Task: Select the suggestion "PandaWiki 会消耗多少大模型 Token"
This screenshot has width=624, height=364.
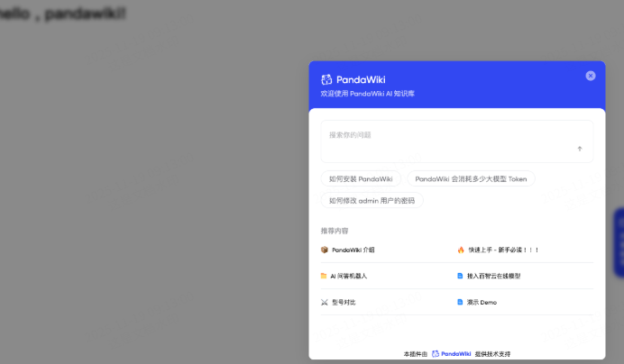Action: (471, 179)
